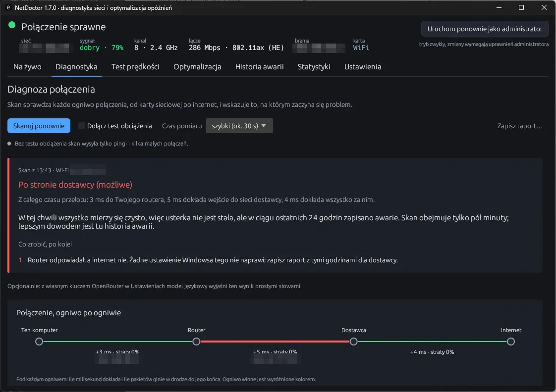The width and height of the screenshot is (556, 392).
Task: Select the Dostawca node circle in the diagram
Action: (353, 342)
